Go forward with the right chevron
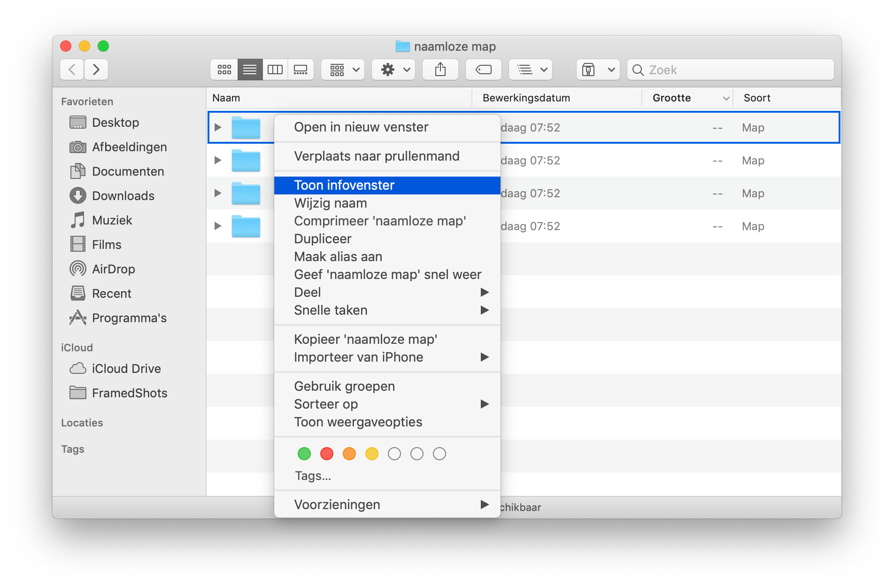 pos(96,70)
